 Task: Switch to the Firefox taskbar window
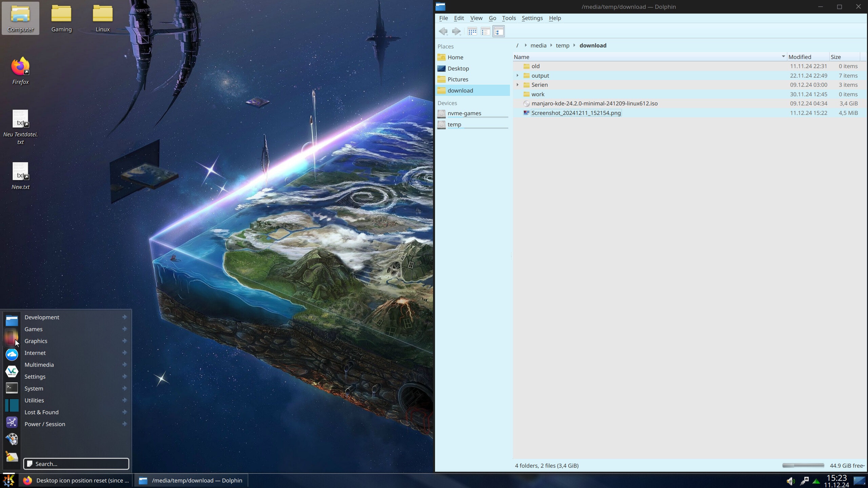[x=76, y=481]
